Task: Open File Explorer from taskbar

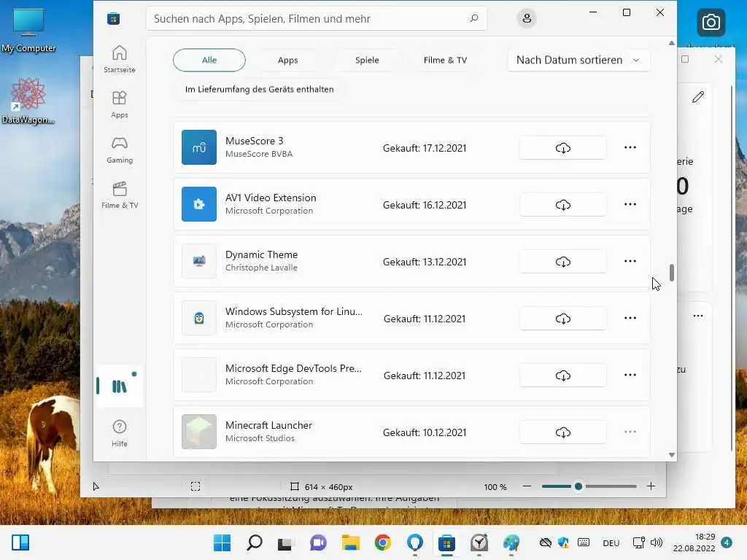Action: [351, 542]
